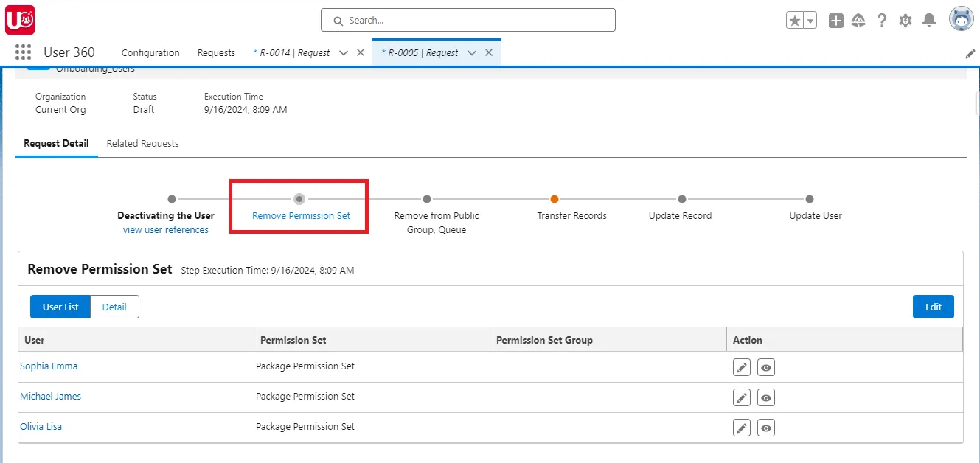Viewport: 980px width, 463px height.
Task: View notifications bell icon
Action: point(929,20)
